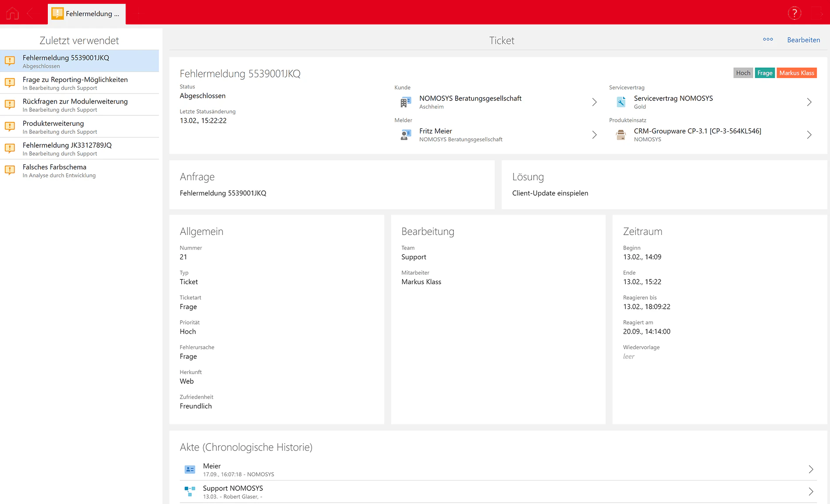This screenshot has height=504, width=830.
Task: Expand the Kunde entry chevron
Action: pos(594,102)
